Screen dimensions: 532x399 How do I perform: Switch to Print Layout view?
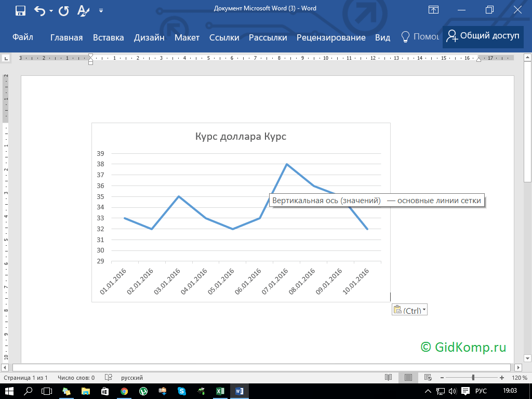(408, 378)
